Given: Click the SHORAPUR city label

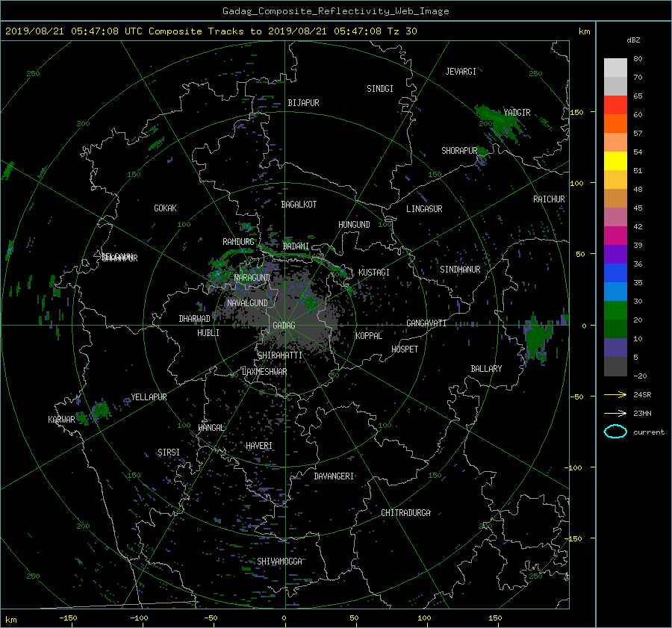Looking at the screenshot, I should [x=459, y=151].
